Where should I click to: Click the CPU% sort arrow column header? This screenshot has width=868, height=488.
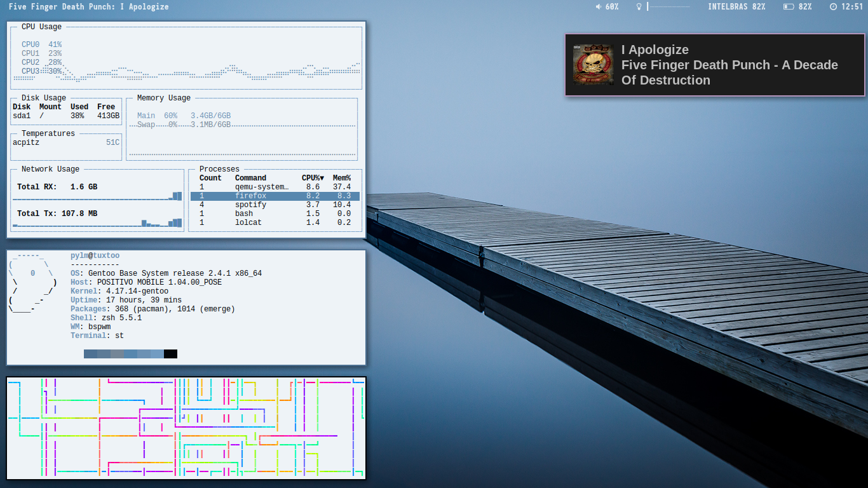point(313,178)
